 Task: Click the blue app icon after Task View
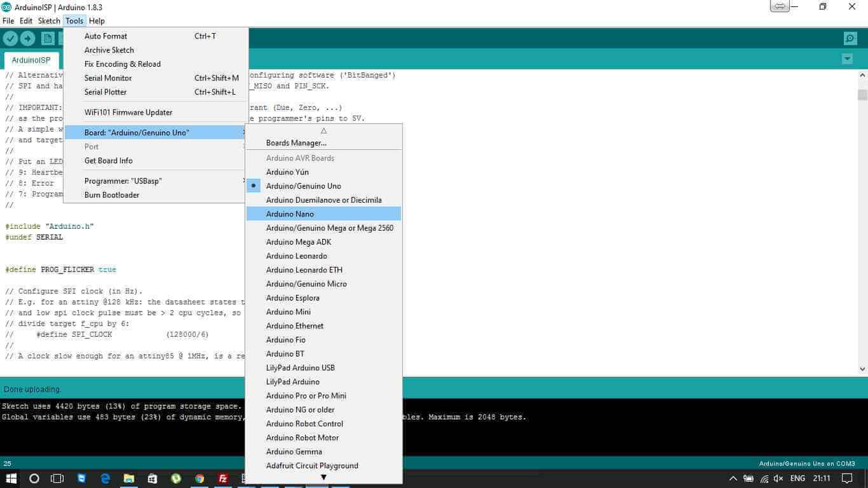[x=82, y=478]
